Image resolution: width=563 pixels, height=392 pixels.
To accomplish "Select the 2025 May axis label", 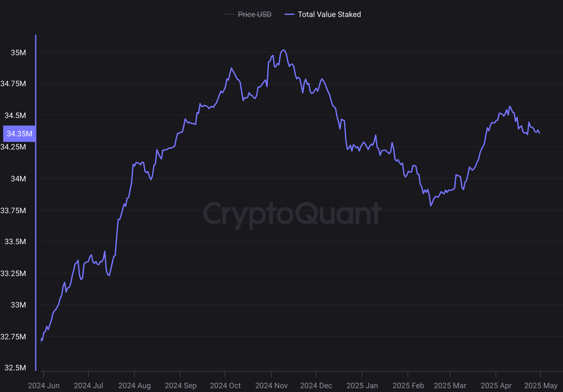I will (x=541, y=386).
